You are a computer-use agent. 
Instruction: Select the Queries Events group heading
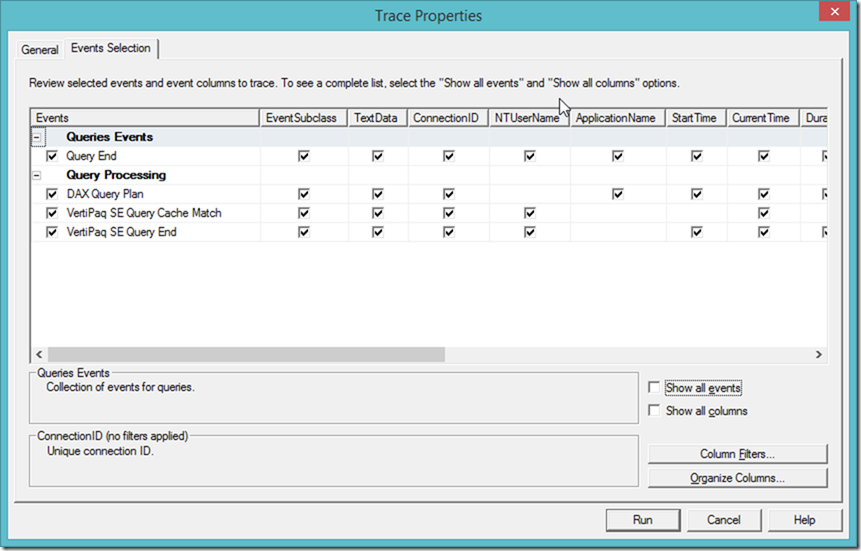click(109, 137)
